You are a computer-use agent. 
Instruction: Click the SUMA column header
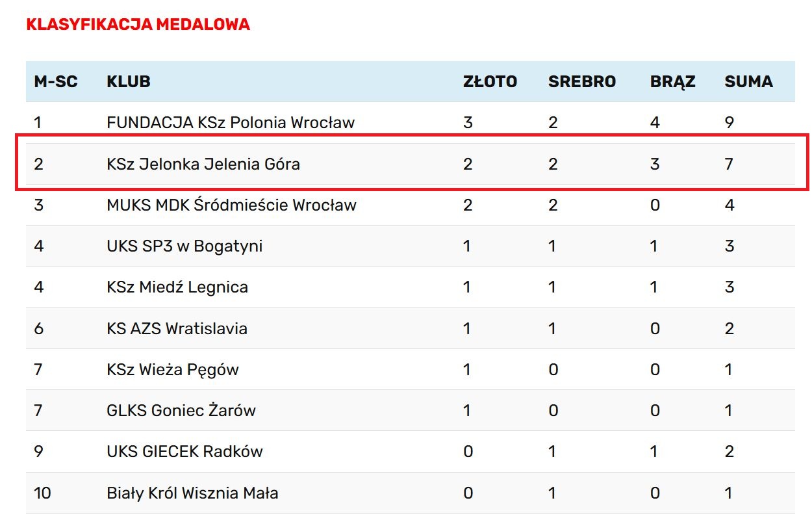[x=748, y=82]
